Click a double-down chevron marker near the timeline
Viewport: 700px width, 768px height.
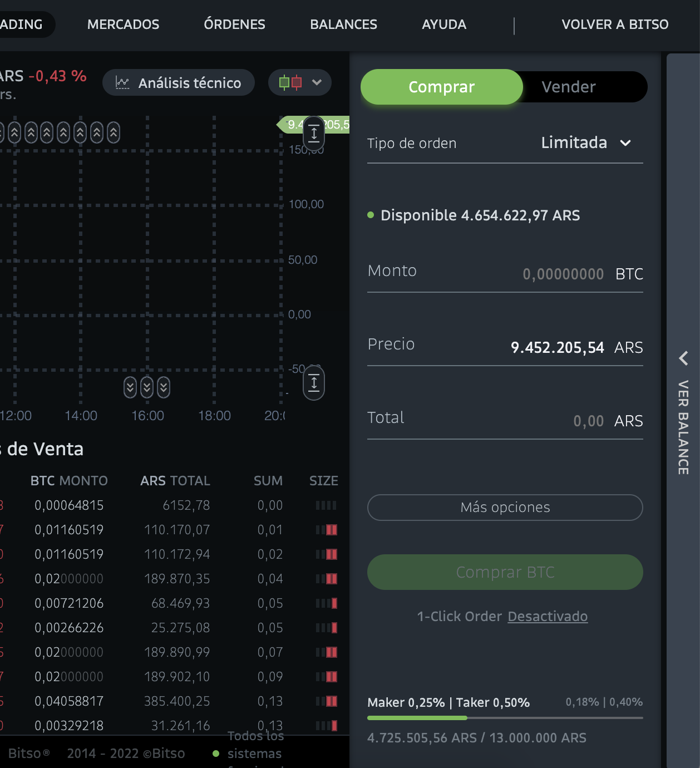tap(147, 386)
